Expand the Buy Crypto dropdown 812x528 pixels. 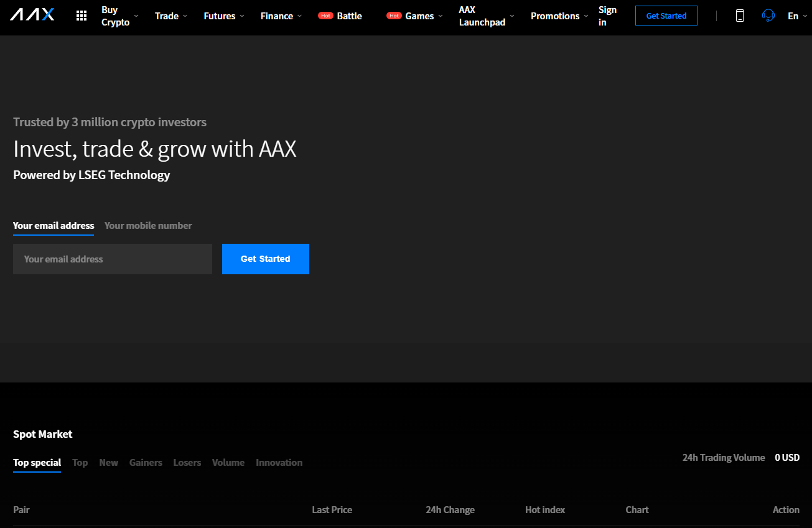click(120, 16)
